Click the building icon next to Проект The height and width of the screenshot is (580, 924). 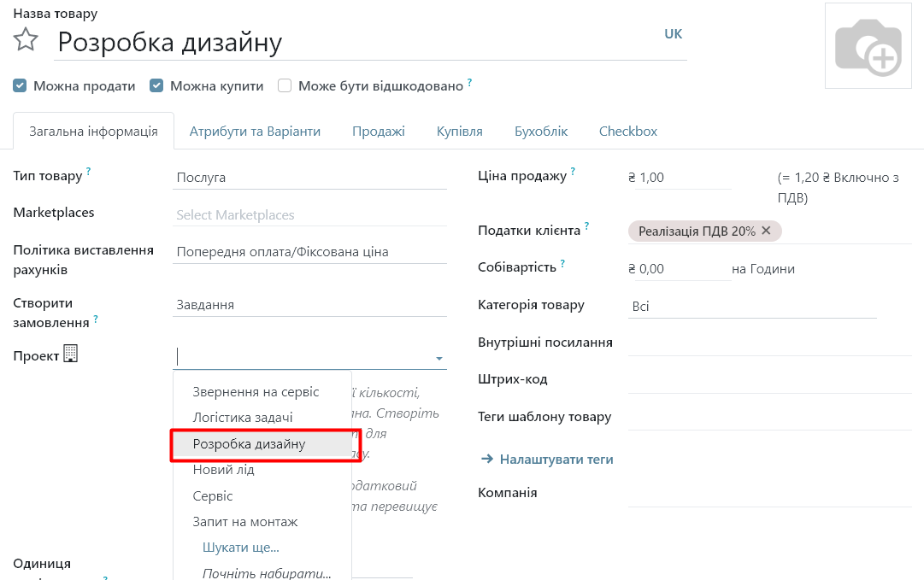pyautogui.click(x=70, y=354)
